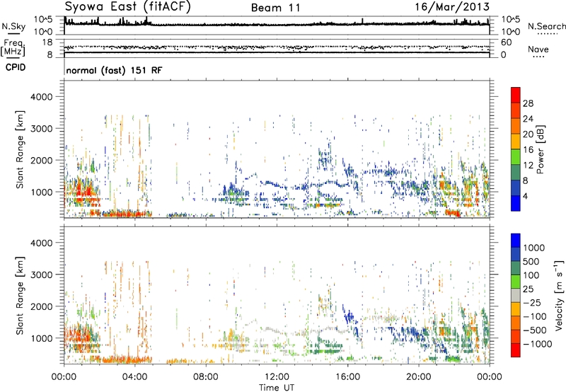Click the 'Syowa East (fitACF)' title
This screenshot has width=566, height=392.
[x=127, y=7]
